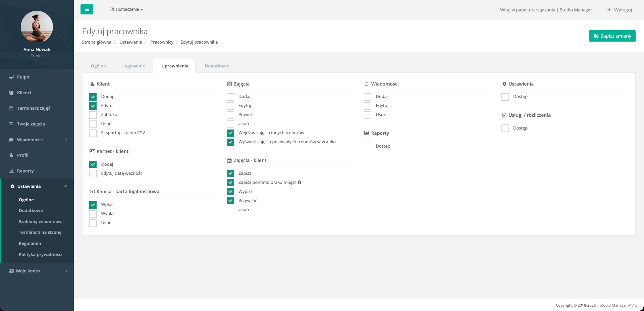Go to Pracownicy breadcrumb link
The width and height of the screenshot is (644, 311).
162,42
